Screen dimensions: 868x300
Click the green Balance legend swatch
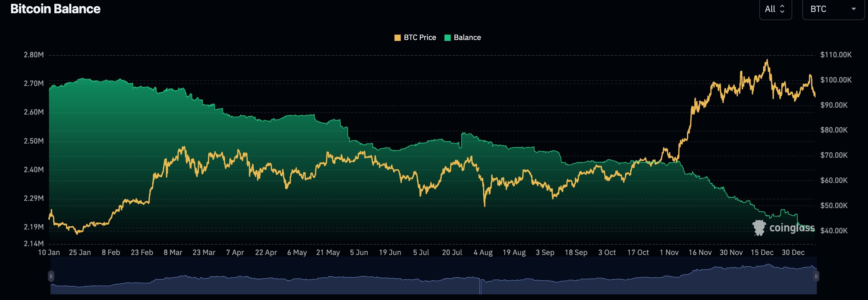(447, 37)
